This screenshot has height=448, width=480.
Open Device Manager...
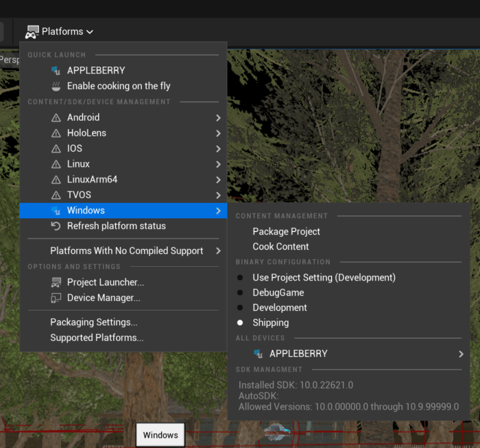[123, 298]
